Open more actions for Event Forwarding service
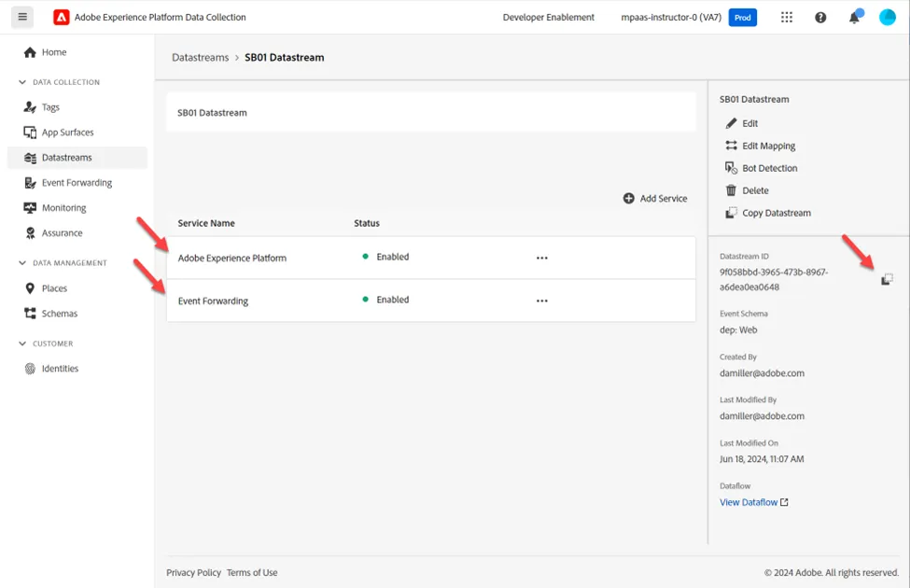The height and width of the screenshot is (588, 910). pos(542,301)
